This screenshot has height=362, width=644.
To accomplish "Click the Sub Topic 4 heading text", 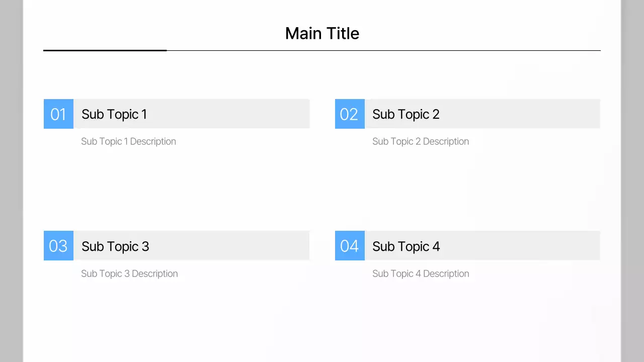I will coord(406,246).
